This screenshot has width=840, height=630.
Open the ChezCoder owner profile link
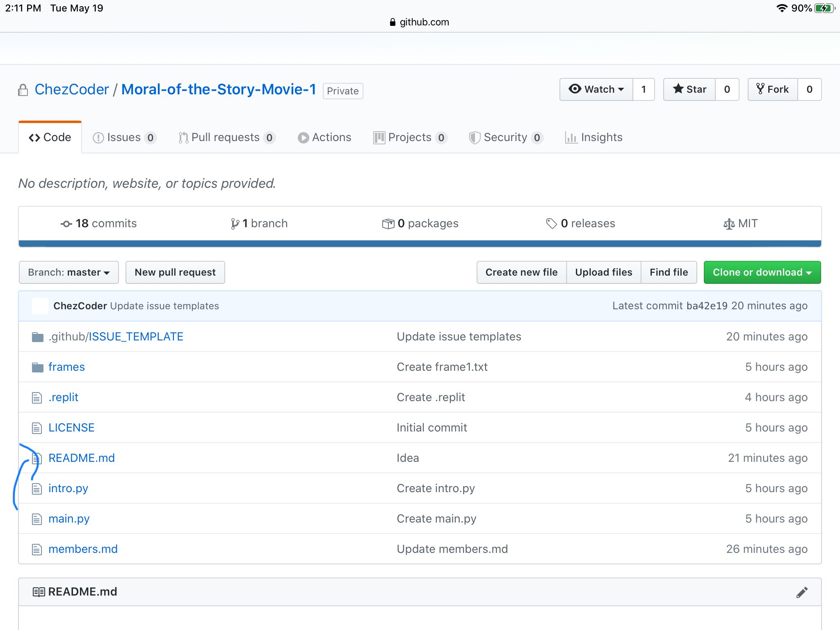point(72,89)
